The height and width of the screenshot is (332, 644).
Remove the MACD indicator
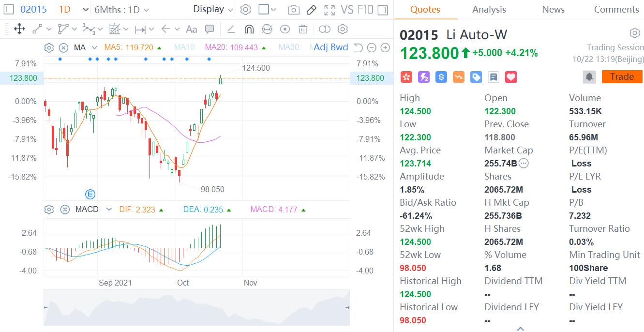coord(64,210)
